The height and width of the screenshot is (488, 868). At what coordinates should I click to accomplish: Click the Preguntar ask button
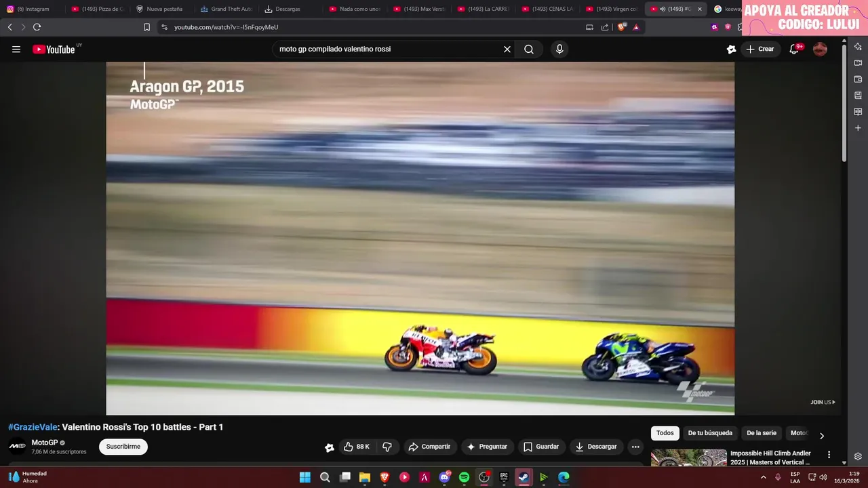pos(487,447)
